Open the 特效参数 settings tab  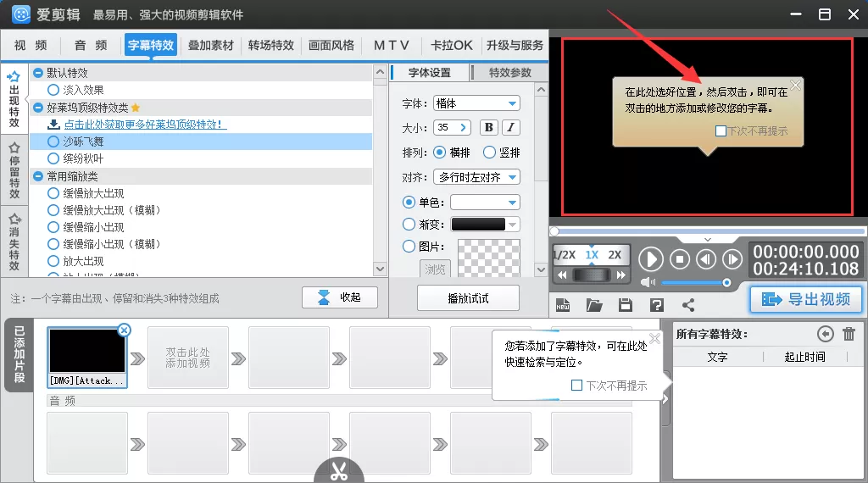click(509, 73)
